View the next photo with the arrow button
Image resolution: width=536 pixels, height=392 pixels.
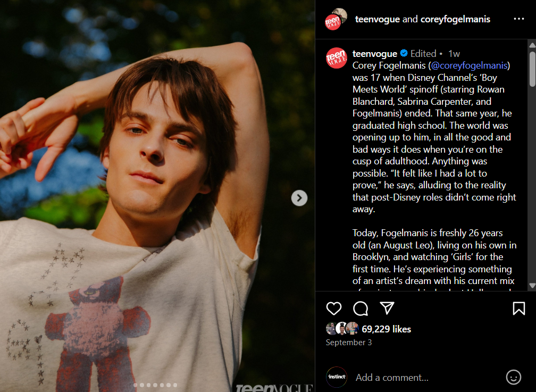point(299,198)
